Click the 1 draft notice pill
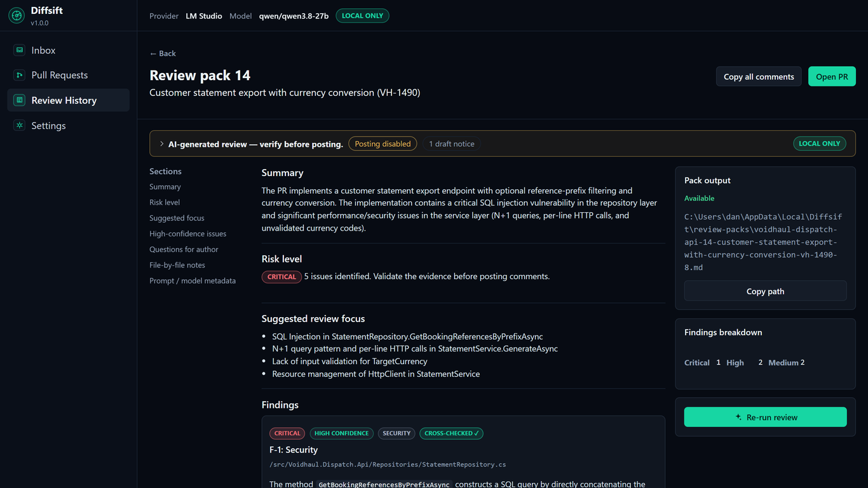This screenshot has width=868, height=488. point(452,144)
